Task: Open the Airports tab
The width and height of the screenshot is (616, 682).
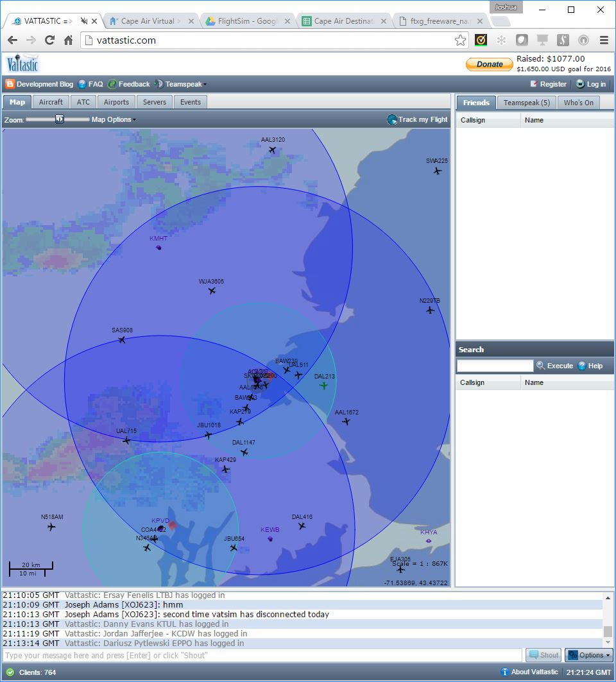Action: click(116, 102)
